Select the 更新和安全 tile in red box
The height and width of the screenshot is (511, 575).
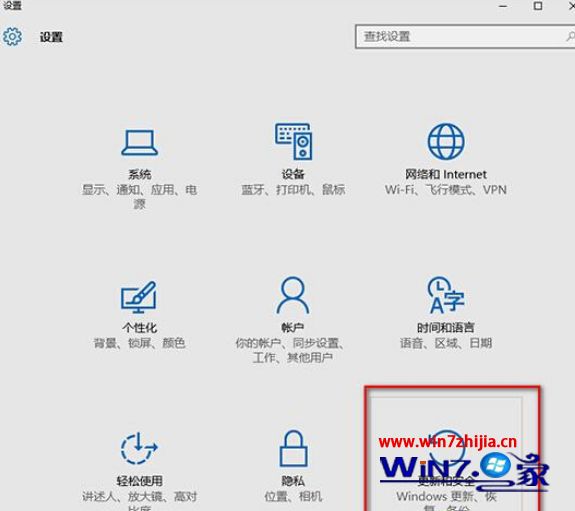(452, 448)
